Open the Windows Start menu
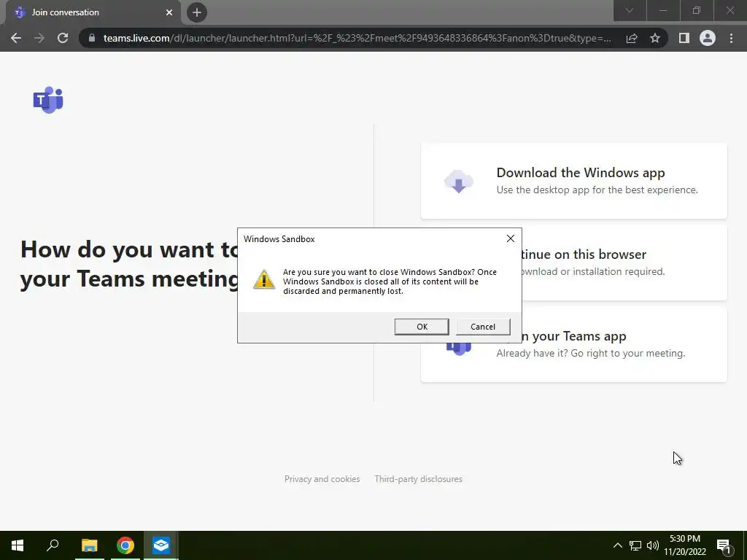The height and width of the screenshot is (560, 747). (18, 545)
